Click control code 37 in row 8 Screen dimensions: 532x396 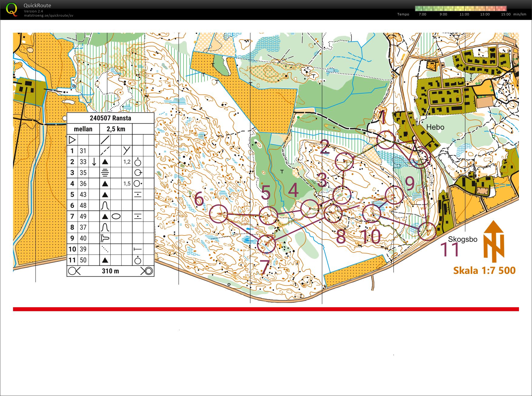point(83,227)
